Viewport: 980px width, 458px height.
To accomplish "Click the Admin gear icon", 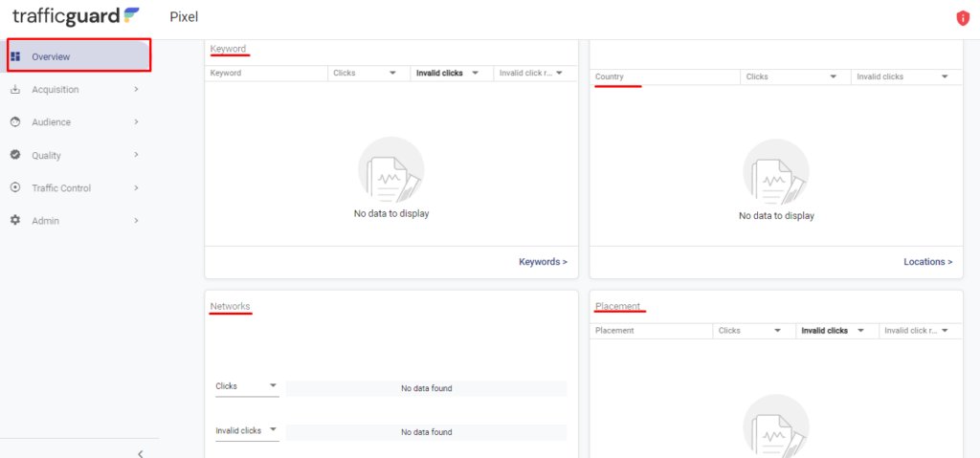I will coord(15,220).
